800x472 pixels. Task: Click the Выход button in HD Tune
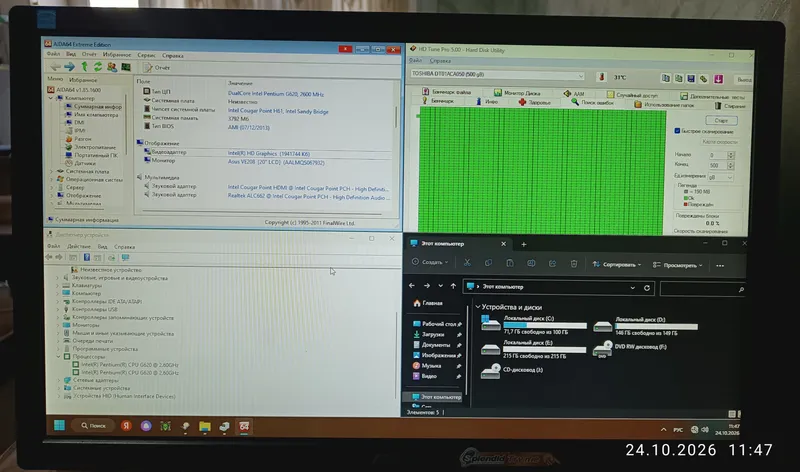click(744, 80)
